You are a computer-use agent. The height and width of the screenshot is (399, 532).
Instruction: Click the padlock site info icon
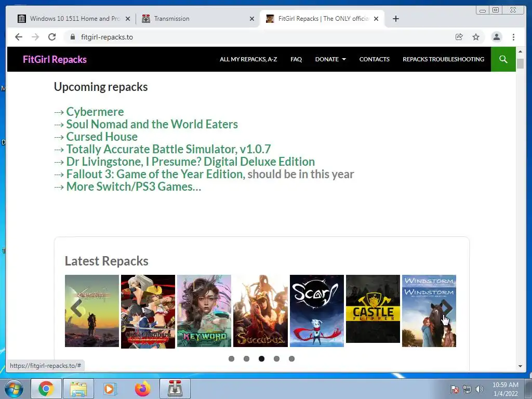[73, 37]
